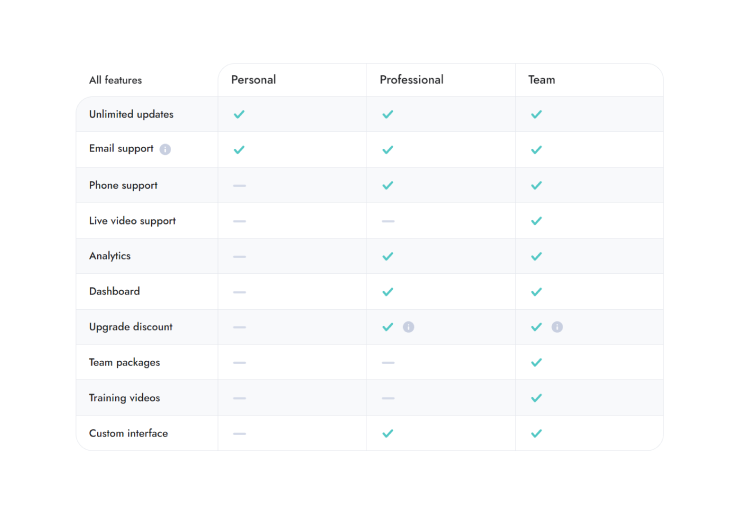The width and height of the screenshot is (740, 519).
Task: Click the Team Training videos checkmark
Action: (536, 398)
